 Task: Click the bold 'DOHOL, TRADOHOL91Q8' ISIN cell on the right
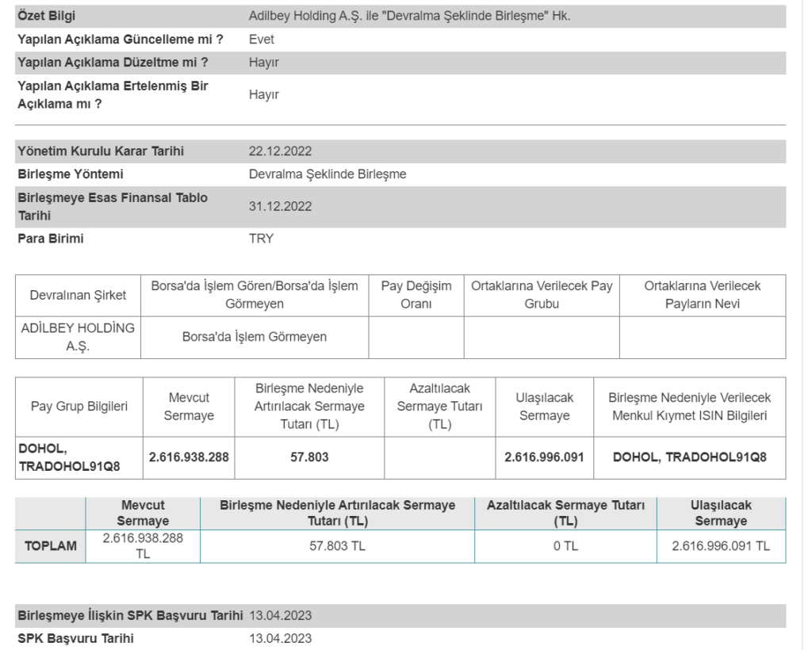click(x=690, y=457)
